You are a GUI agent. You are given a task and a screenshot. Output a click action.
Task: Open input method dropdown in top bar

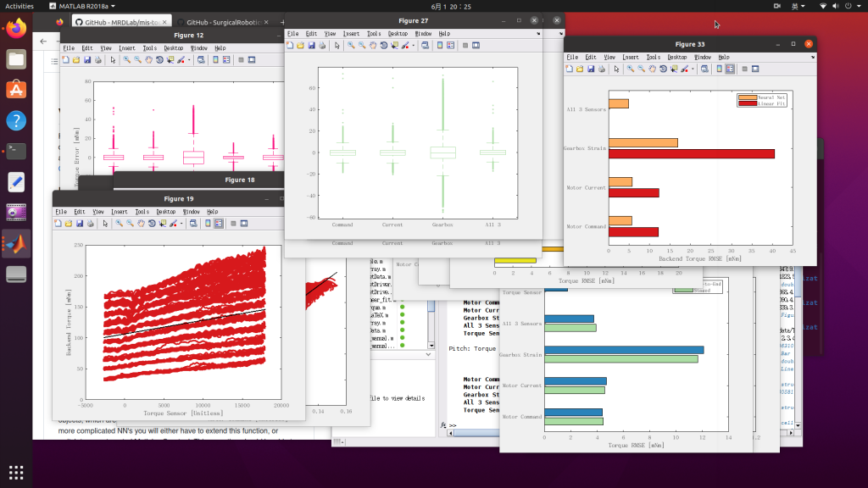pos(798,6)
